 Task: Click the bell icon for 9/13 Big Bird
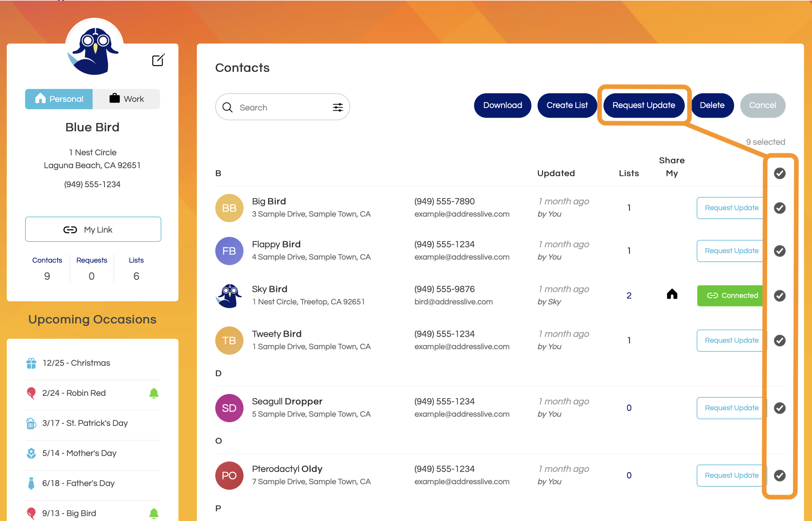154,513
